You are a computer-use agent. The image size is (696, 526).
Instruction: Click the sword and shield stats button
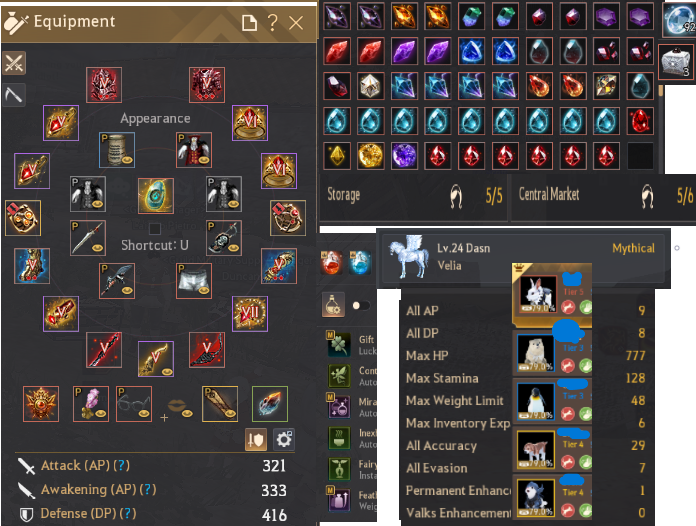[256, 439]
